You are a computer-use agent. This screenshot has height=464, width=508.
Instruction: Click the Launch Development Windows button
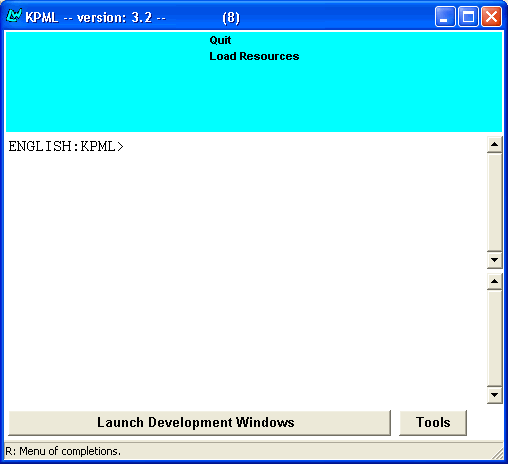point(199,423)
